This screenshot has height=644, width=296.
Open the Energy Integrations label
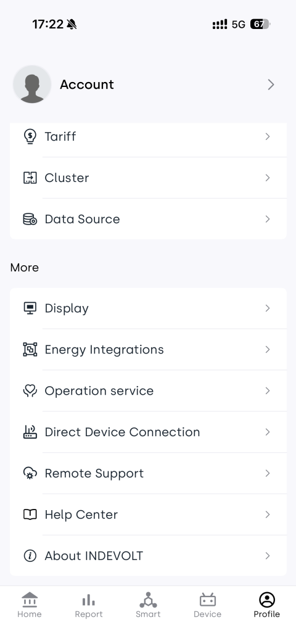(104, 350)
